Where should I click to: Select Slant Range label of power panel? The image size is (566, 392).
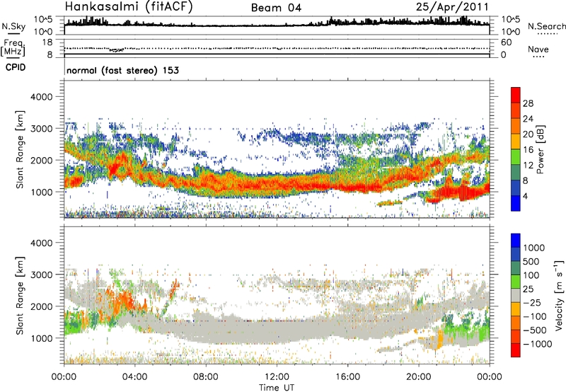tap(20, 149)
